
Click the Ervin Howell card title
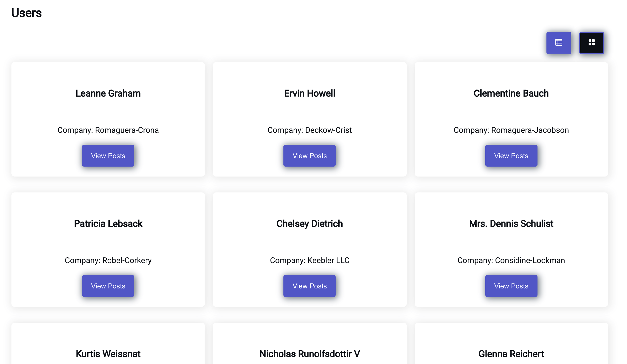310,93
